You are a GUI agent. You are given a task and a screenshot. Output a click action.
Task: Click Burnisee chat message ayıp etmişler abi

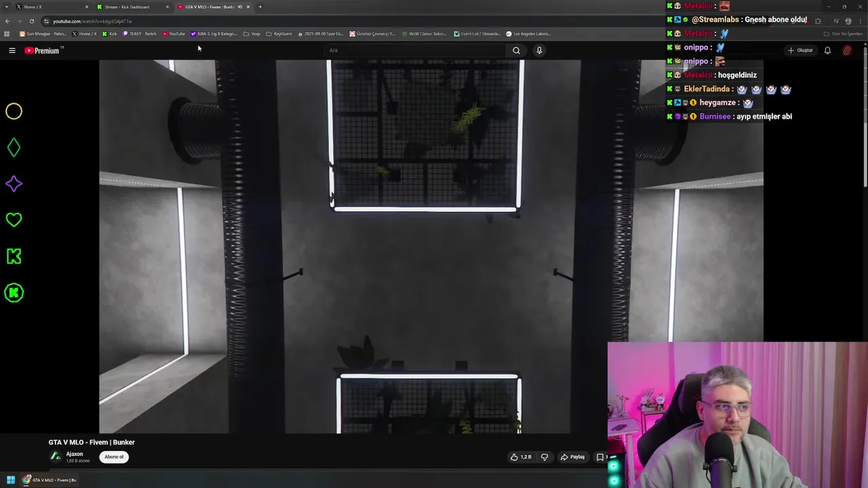[764, 117]
